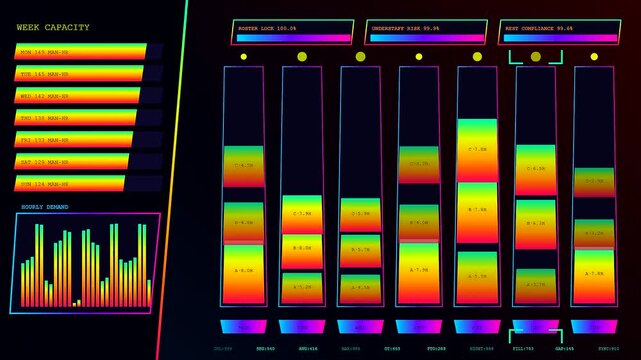
Task: Select Monday's shift B block
Action: (244, 223)
